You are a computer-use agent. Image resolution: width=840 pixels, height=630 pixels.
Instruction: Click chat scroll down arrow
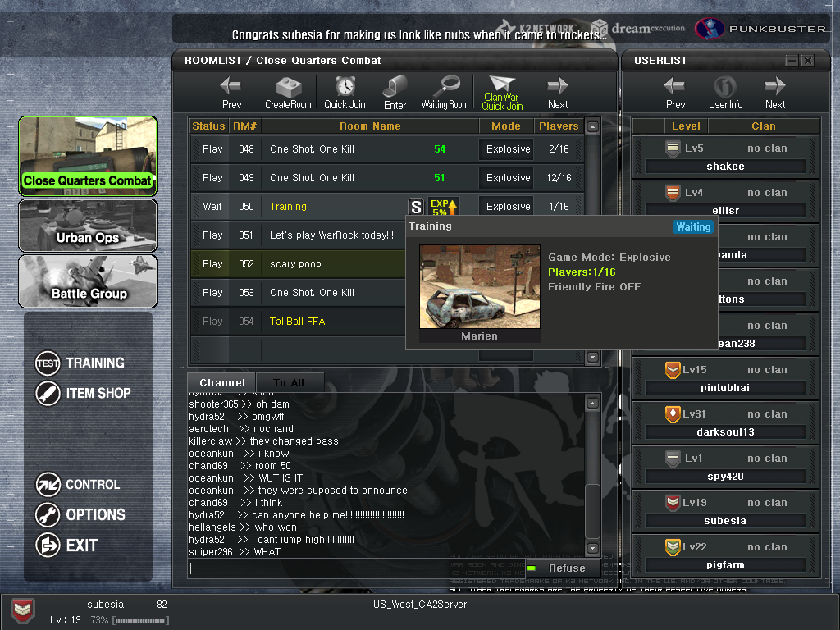592,548
